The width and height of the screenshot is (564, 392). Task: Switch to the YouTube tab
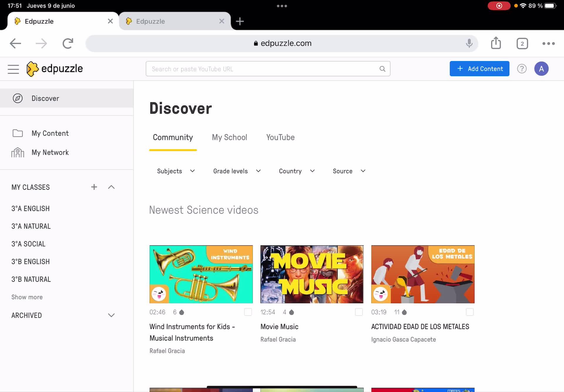click(280, 137)
